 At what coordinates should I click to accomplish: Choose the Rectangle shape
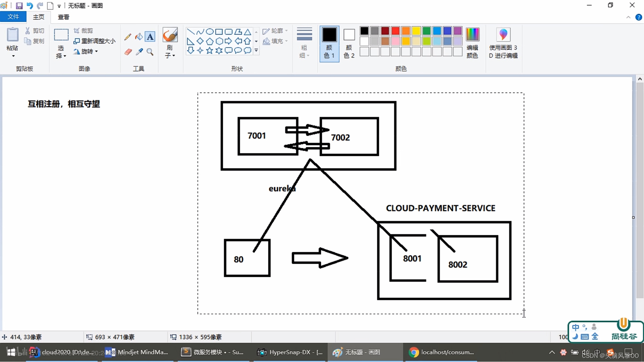click(x=219, y=32)
